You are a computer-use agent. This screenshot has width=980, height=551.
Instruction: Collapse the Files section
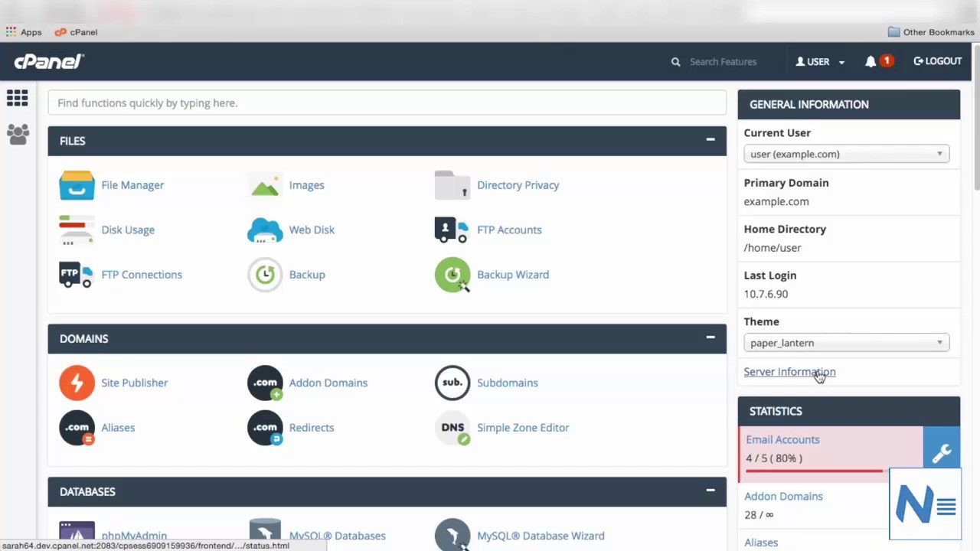click(710, 140)
